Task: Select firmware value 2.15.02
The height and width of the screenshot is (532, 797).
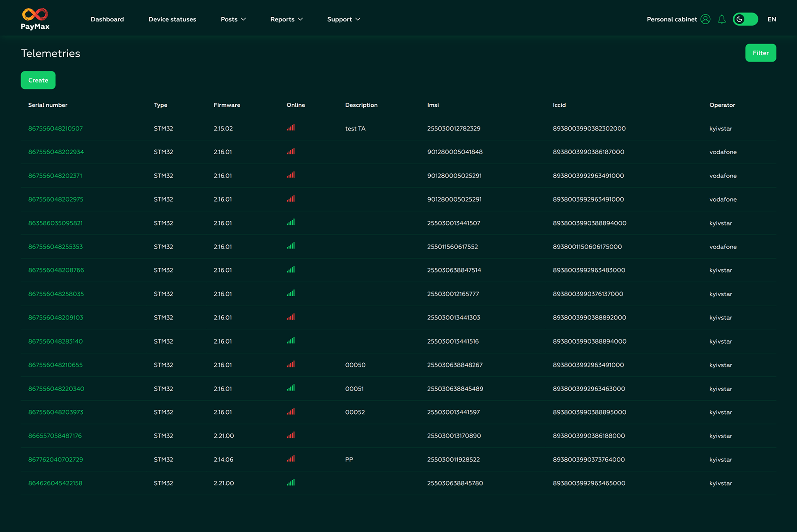Action: pos(223,128)
